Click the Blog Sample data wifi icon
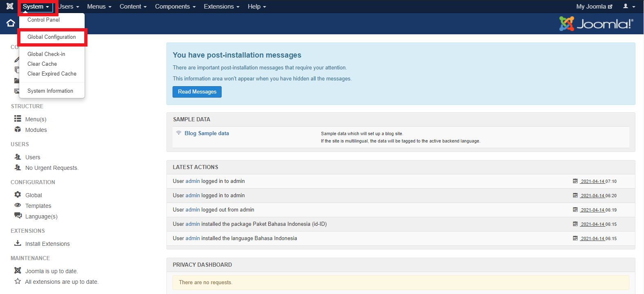Viewport: 644px width, 294px height. click(x=179, y=133)
